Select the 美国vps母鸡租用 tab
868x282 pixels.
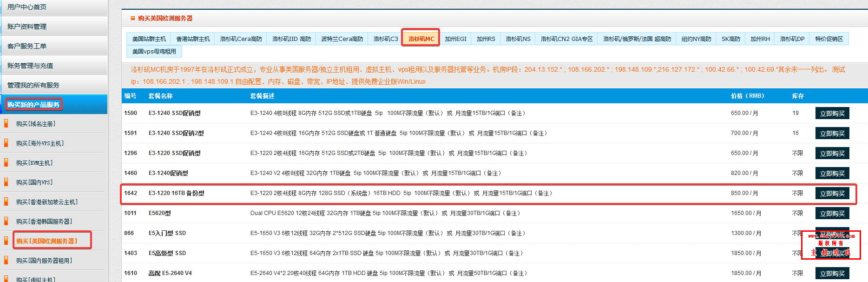pos(154,52)
